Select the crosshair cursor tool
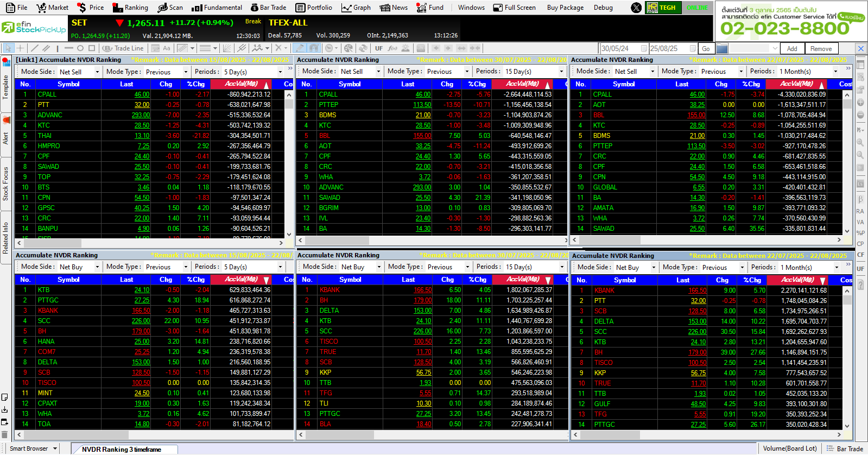Viewport: 868px width, 455px height. (x=20, y=48)
